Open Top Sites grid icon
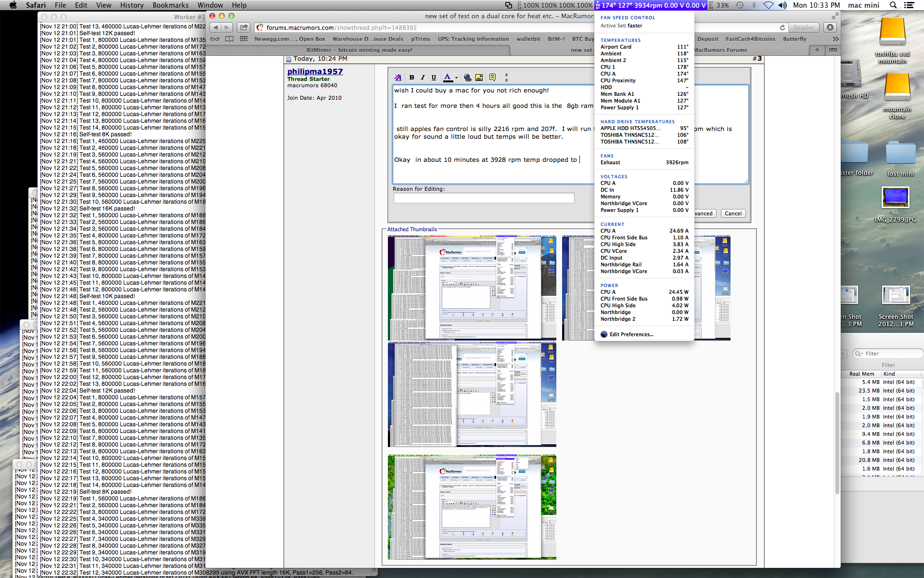The width and height of the screenshot is (924, 578). pyautogui.click(x=244, y=39)
